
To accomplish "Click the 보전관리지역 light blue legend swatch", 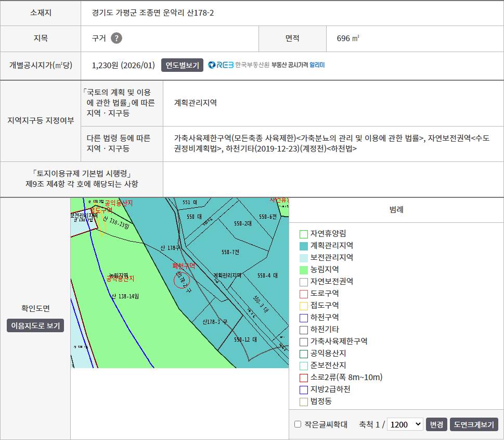I will (304, 258).
